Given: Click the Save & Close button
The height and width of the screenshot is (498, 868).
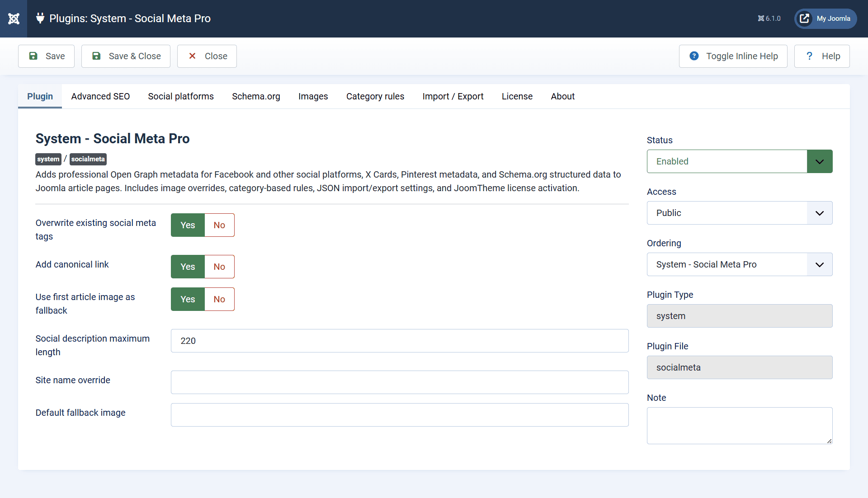Looking at the screenshot, I should [x=126, y=56].
